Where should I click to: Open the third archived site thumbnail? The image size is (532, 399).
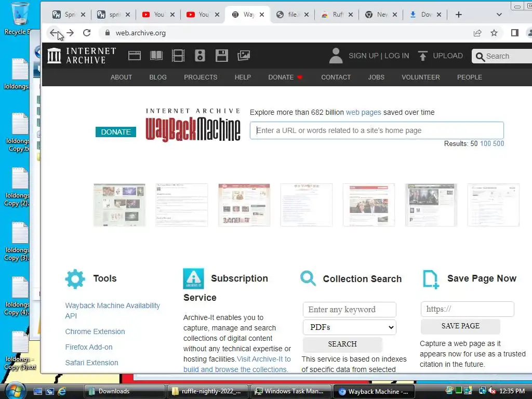(x=244, y=205)
